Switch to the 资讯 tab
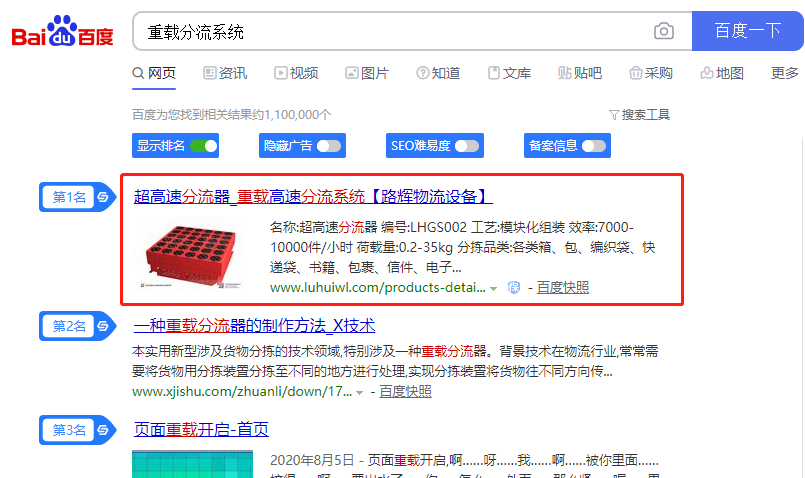 click(x=225, y=73)
